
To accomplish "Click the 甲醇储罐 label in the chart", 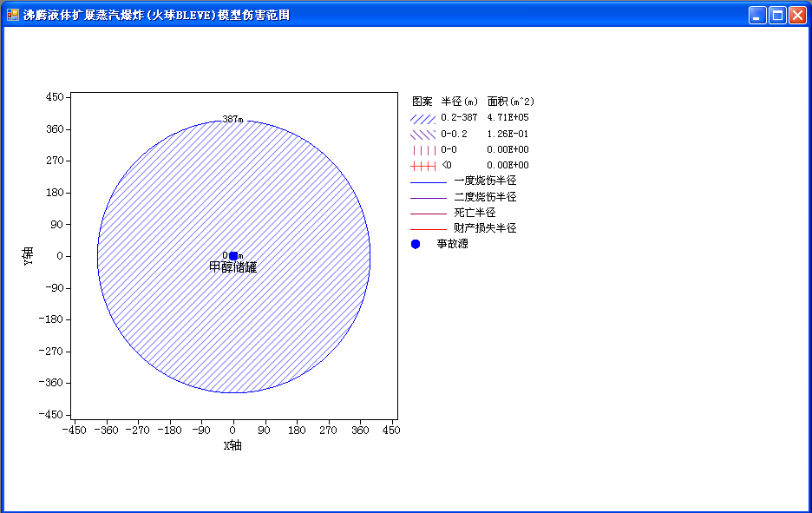I will tap(233, 267).
